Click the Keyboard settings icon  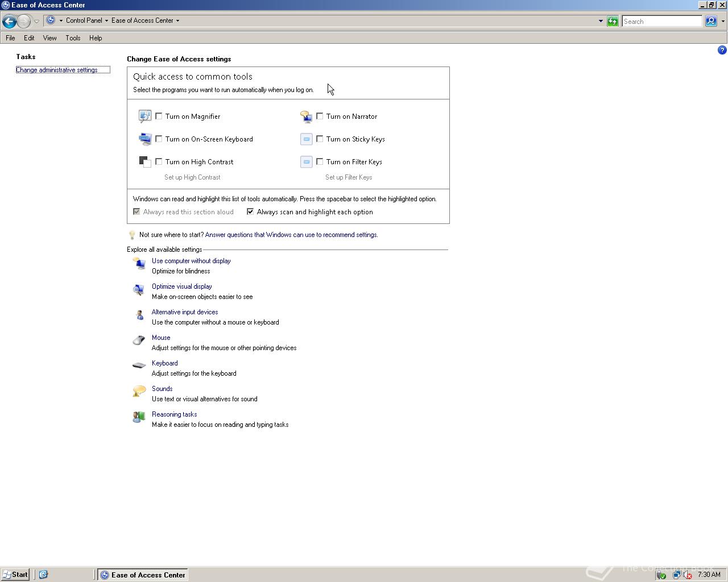coord(139,365)
